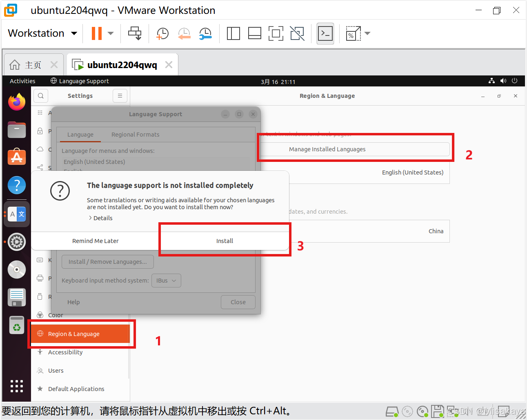The width and height of the screenshot is (527, 420).
Task: Open the Language Support app menu
Action: 80,81
